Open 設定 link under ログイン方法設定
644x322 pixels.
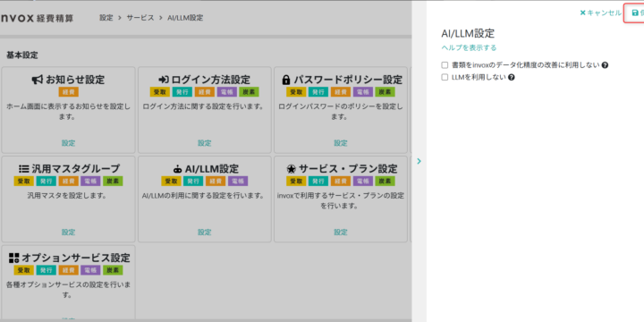point(205,143)
